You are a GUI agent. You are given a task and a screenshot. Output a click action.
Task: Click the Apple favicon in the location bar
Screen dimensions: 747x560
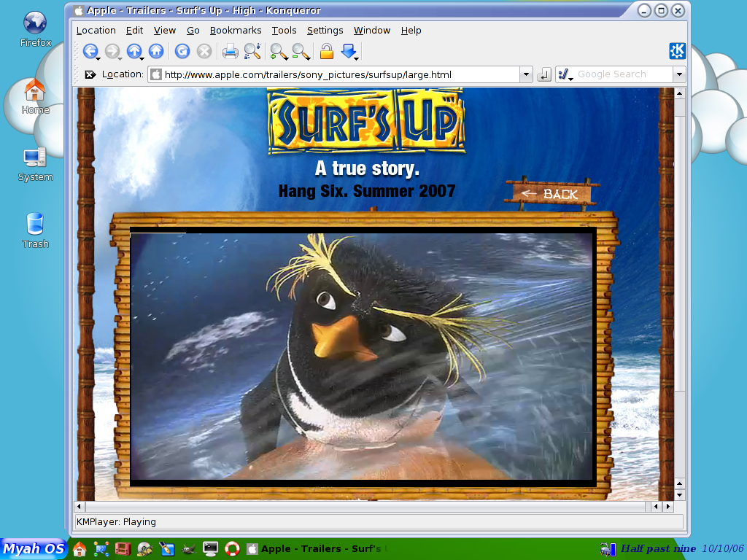(x=155, y=74)
